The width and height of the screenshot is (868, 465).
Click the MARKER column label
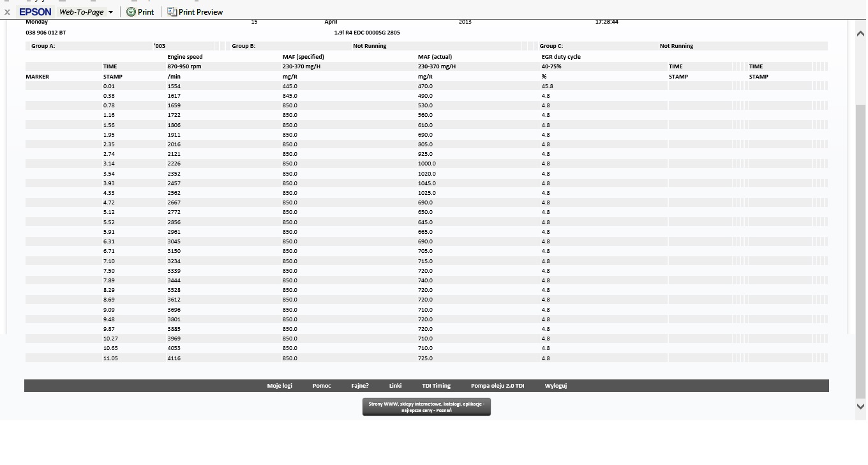click(37, 77)
